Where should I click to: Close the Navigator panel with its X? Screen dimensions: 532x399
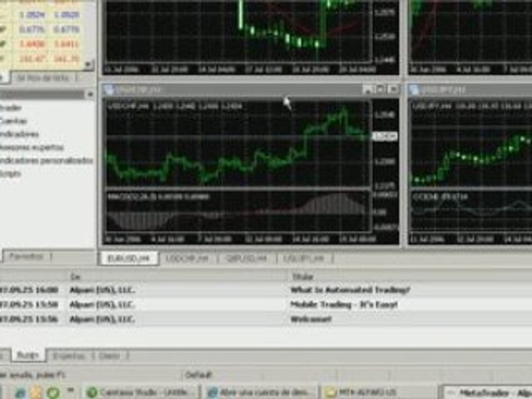tap(90, 94)
